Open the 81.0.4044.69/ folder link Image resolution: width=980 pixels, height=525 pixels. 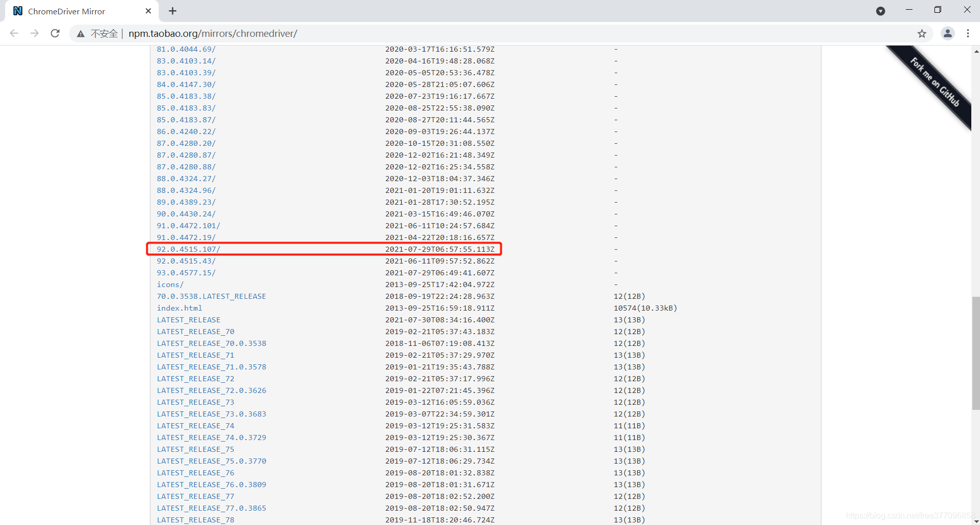point(186,49)
